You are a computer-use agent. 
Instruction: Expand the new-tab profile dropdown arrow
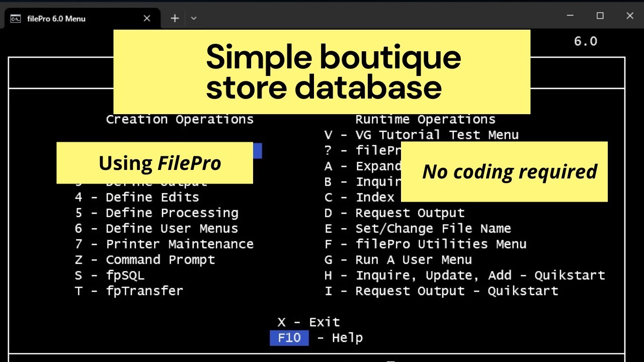[194, 19]
